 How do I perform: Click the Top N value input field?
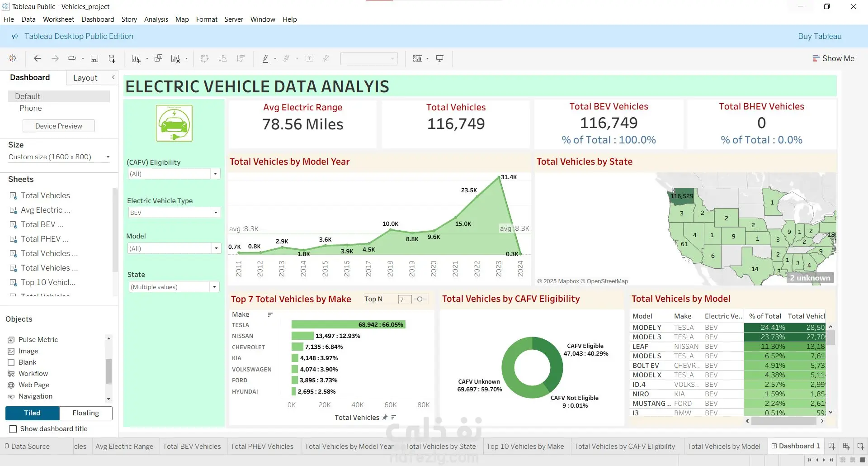click(405, 300)
